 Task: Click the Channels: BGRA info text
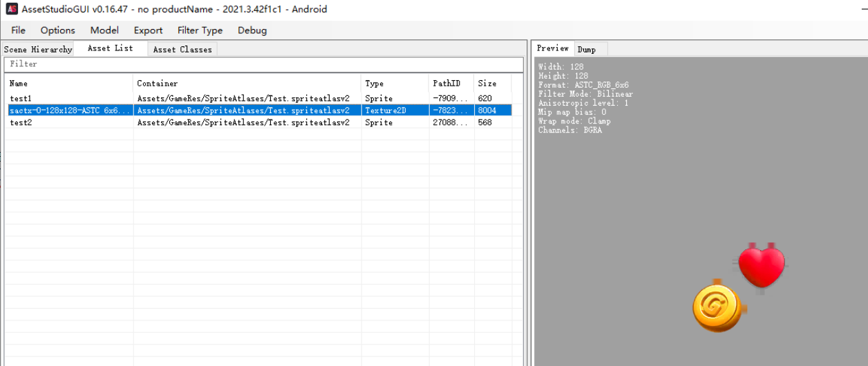click(x=570, y=130)
